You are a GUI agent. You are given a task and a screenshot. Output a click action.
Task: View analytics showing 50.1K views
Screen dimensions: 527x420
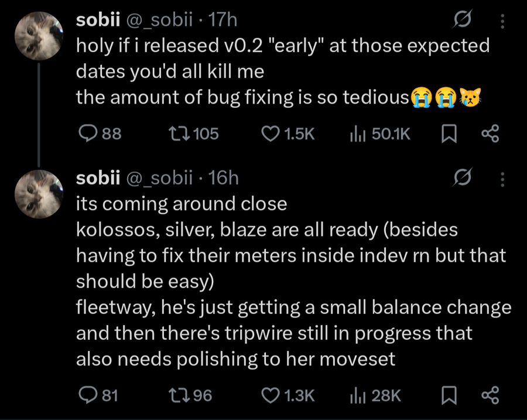tap(357, 134)
